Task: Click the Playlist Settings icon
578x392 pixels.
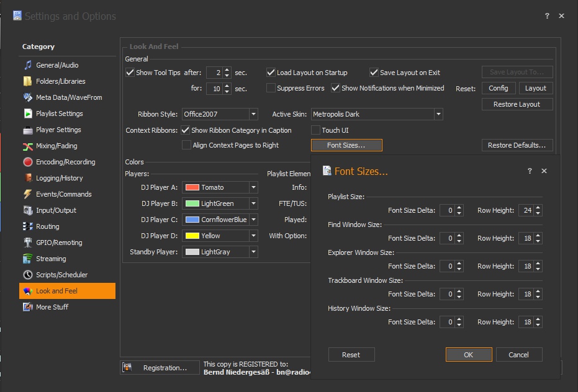Action: [x=27, y=114]
